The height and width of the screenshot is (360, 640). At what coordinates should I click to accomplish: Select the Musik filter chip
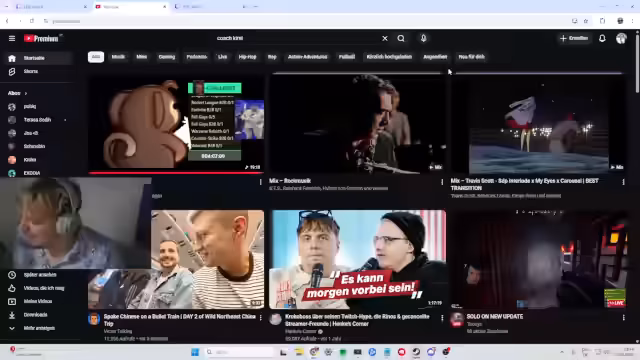[x=118, y=57]
